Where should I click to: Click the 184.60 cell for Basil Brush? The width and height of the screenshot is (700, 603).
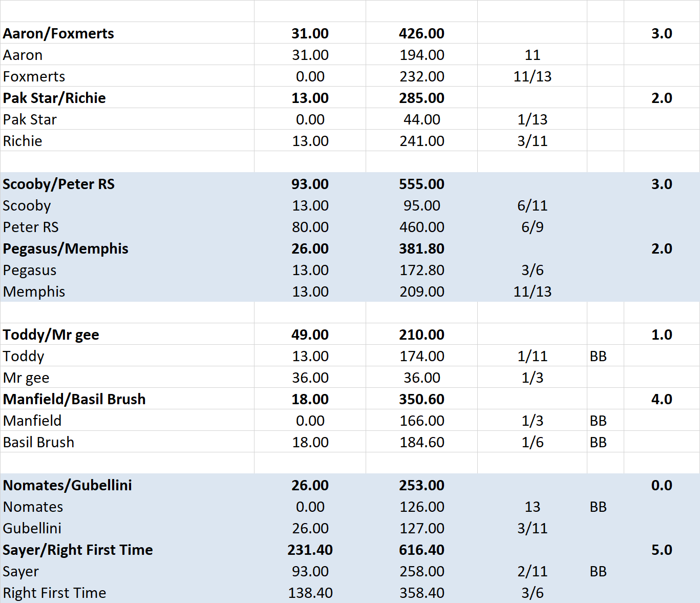(x=421, y=442)
